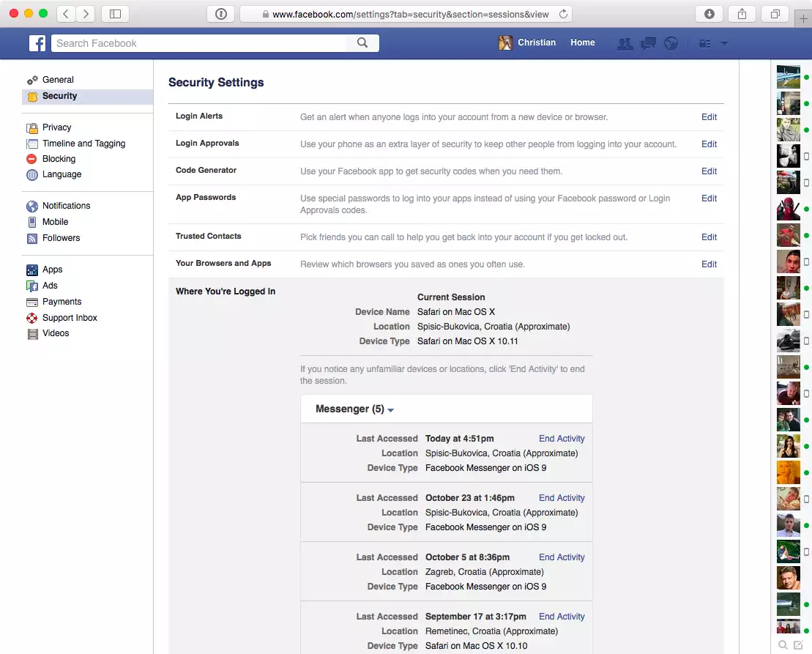The width and height of the screenshot is (812, 654).
Task: Edit Login Alerts setting
Action: click(709, 117)
